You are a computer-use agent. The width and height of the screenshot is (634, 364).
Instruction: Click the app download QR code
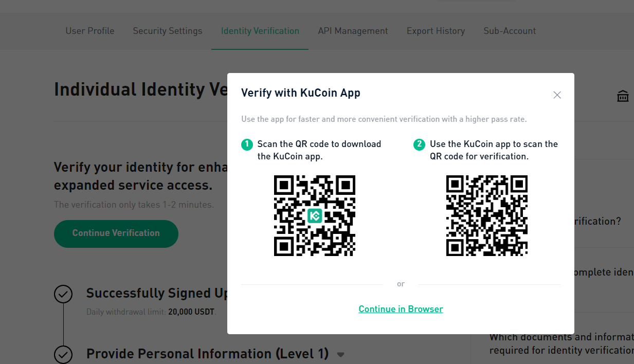tap(315, 216)
